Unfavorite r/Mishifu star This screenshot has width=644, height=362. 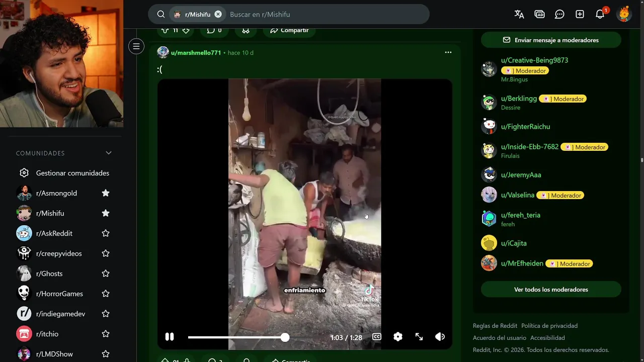106,213
